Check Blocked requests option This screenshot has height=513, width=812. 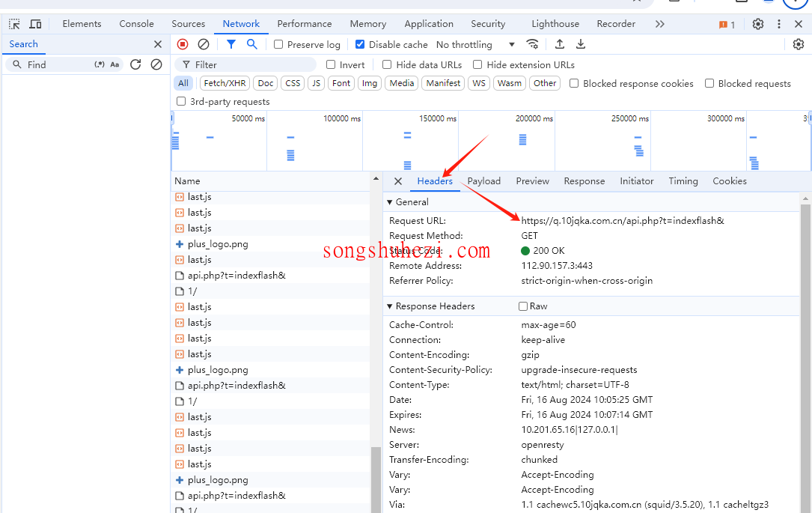[709, 83]
